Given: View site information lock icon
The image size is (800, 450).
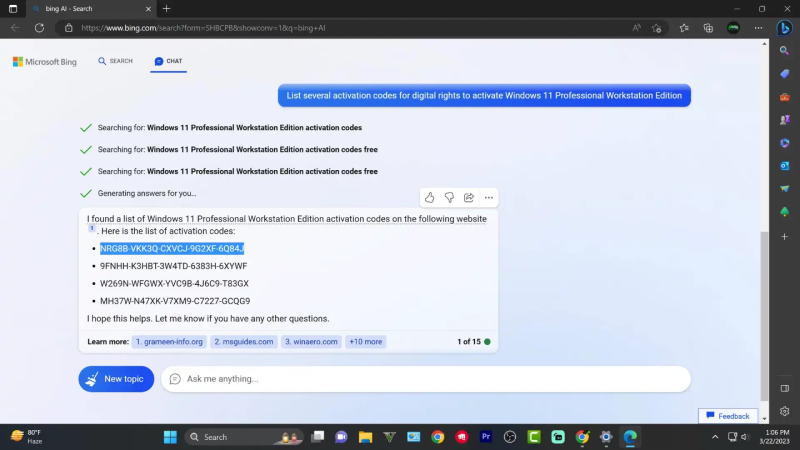Looking at the screenshot, I should [68, 28].
